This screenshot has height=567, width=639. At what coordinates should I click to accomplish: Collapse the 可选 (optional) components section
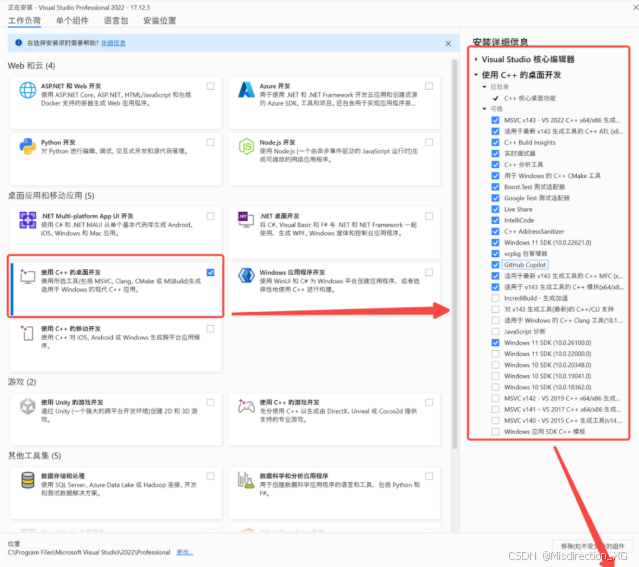tap(484, 109)
